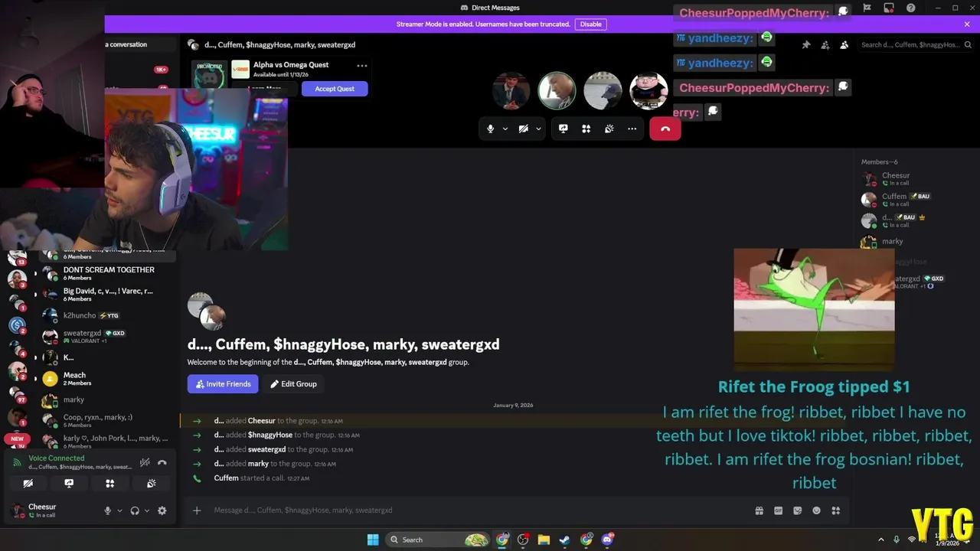The width and height of the screenshot is (980, 551).
Task: Open attachment plus button in message box
Action: click(197, 510)
